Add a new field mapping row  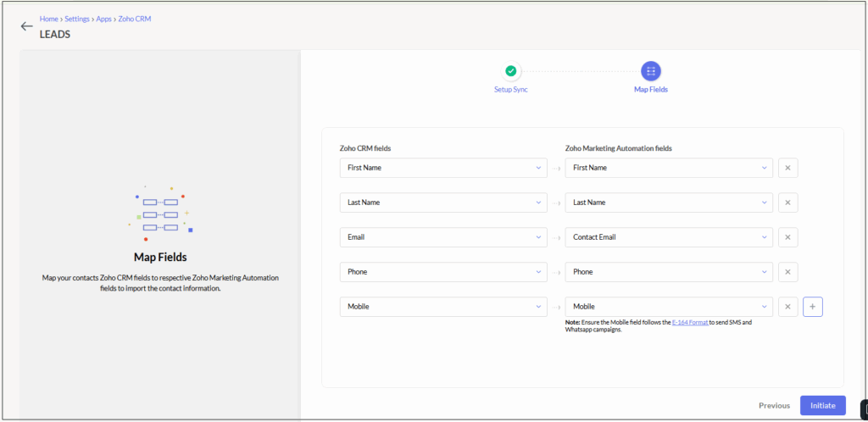(813, 307)
